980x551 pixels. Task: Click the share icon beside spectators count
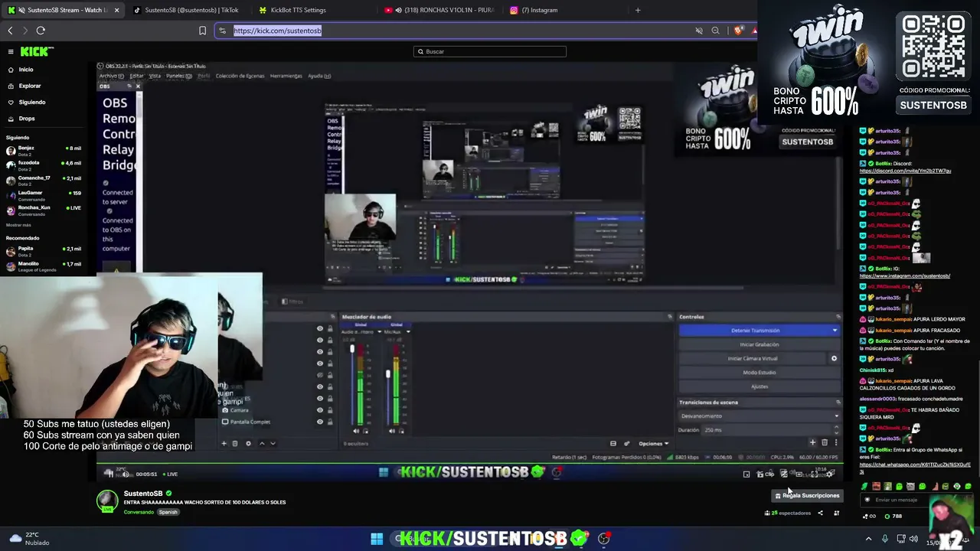coord(820,513)
